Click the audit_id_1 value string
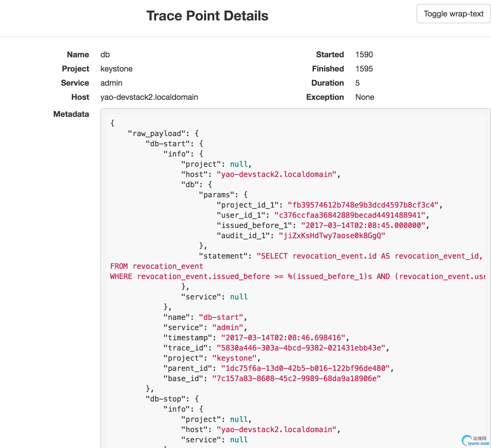Viewport: 491px width, 448px height. pos(332,236)
